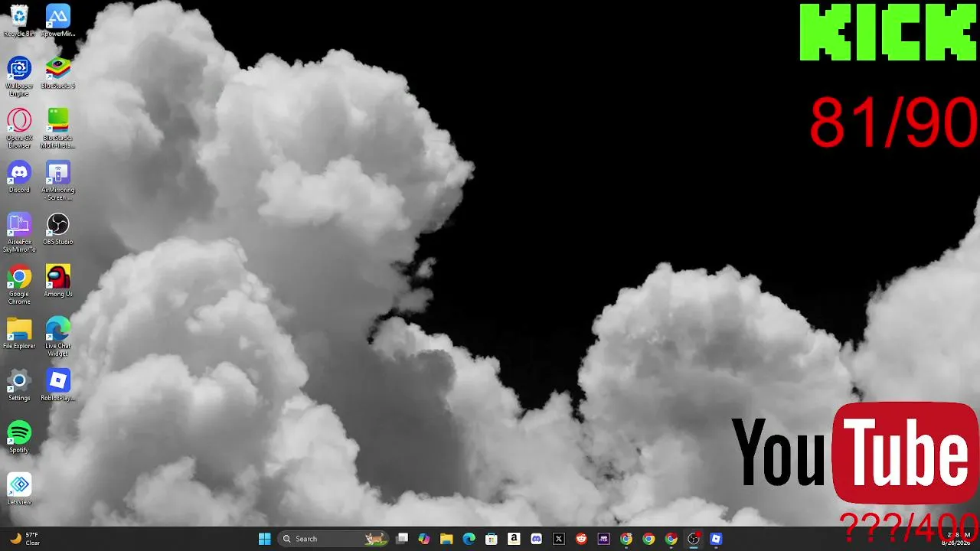Select the Discord shortcut on the desktop
Viewport: 980px width, 551px height.
click(19, 177)
